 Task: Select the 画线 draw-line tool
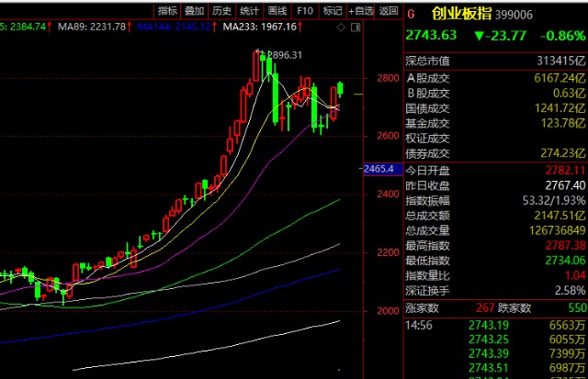point(277,11)
